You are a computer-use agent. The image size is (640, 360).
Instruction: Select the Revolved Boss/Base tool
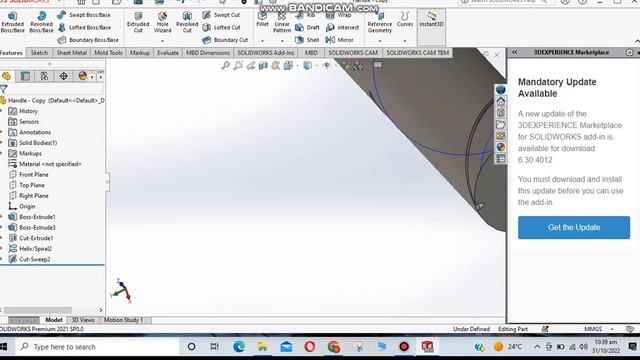(41, 22)
